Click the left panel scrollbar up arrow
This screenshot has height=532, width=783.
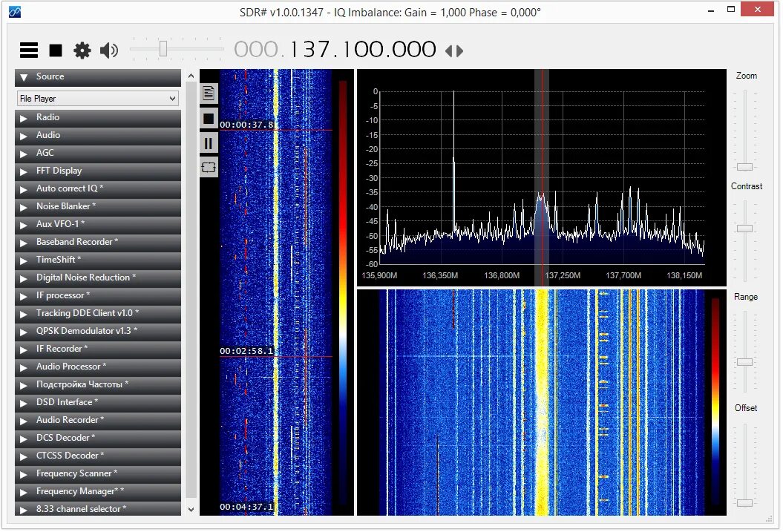point(191,76)
